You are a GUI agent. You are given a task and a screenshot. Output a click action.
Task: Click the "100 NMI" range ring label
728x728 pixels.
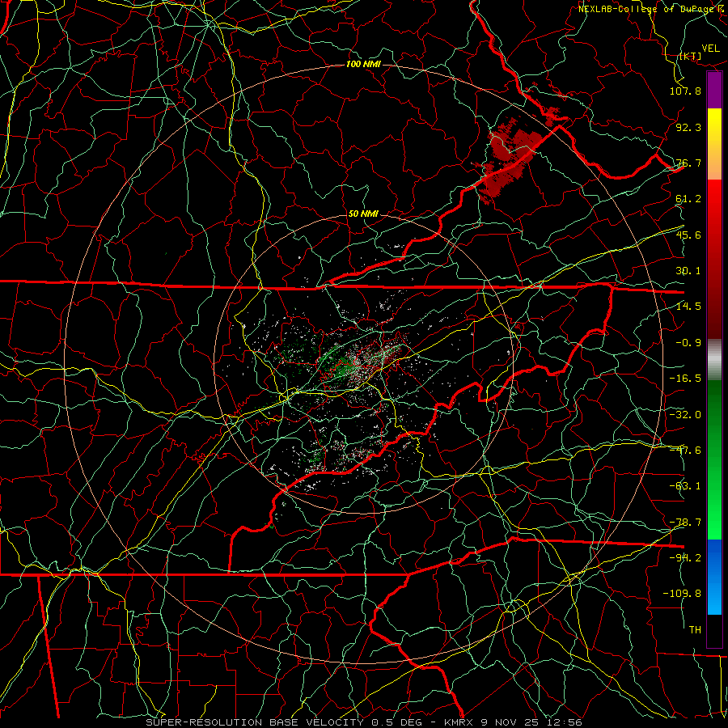363,64
